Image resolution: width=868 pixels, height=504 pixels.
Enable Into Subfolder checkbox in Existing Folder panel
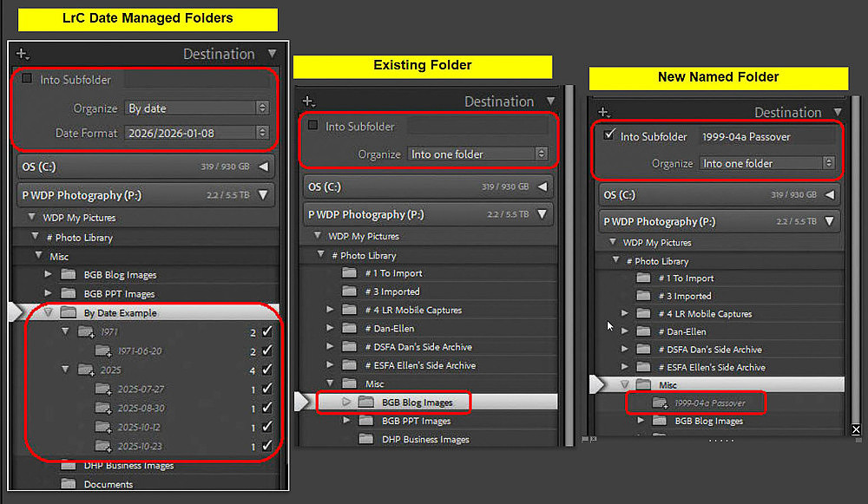point(312,125)
